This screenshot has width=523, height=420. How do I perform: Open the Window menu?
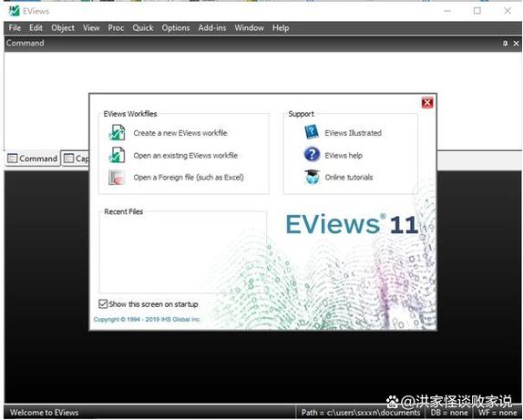point(249,28)
